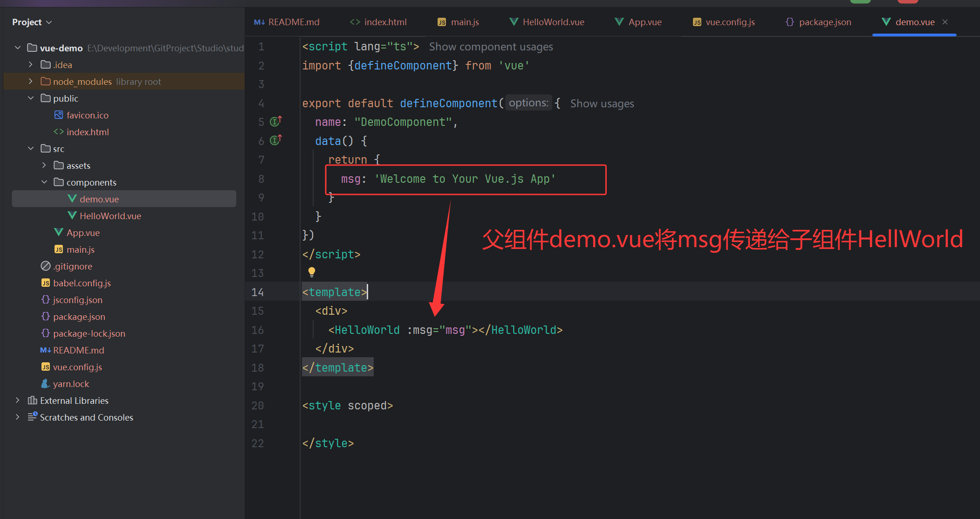Screen dimensions: 980x519
Task: Click the JS icon on main.js tab
Action: tap(442, 22)
